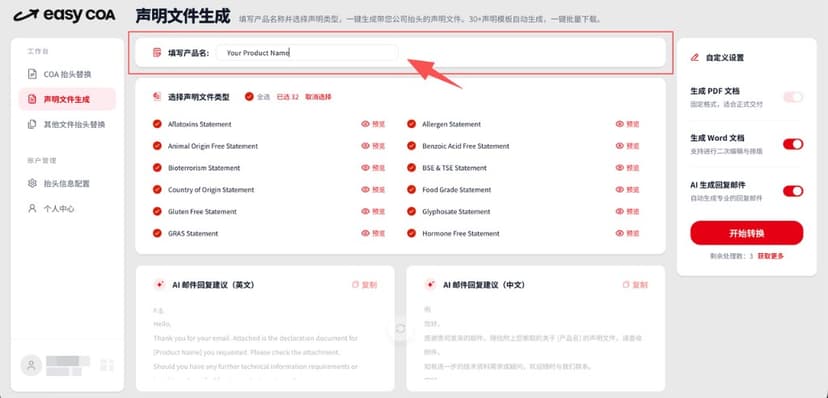Uncheck Country of Origin Statement checkbox
The width and height of the screenshot is (828, 398).
(157, 189)
